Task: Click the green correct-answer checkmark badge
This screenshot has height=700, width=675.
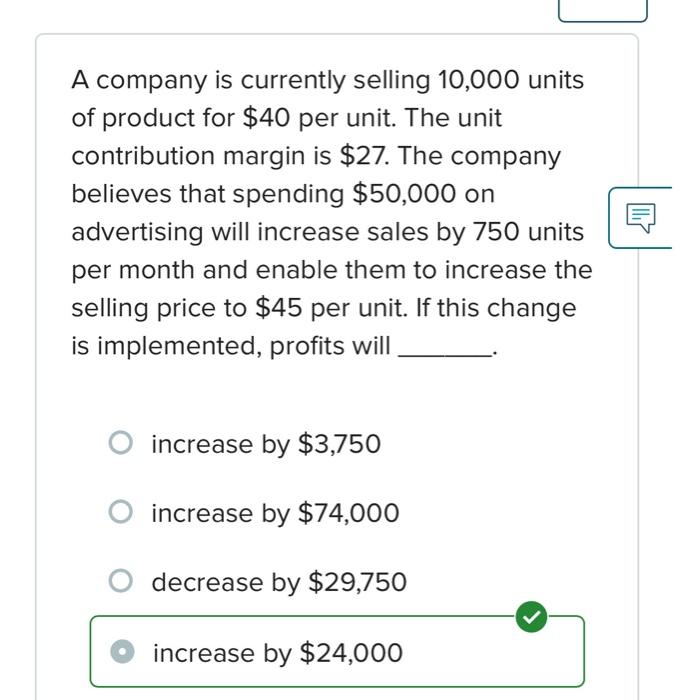Action: [531, 617]
